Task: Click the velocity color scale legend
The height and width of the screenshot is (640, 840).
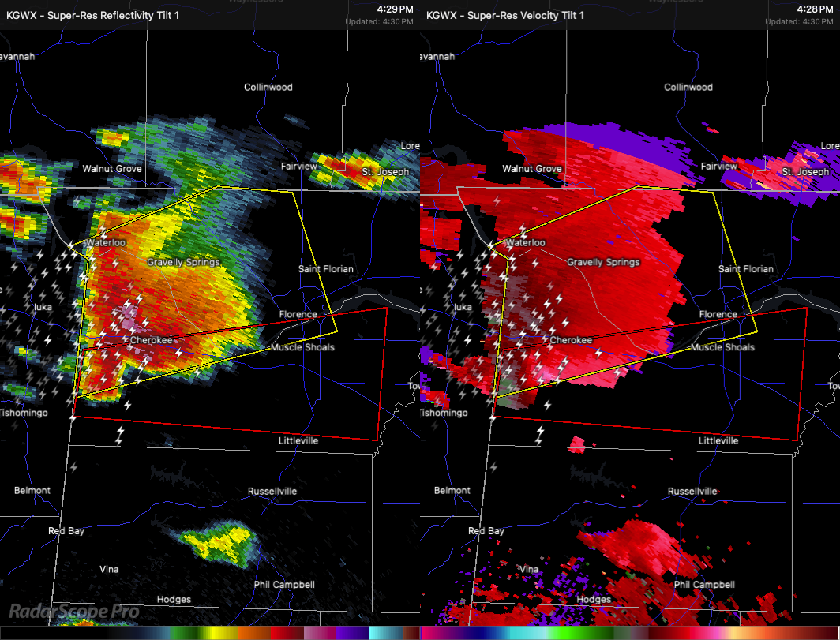Action: point(630,633)
